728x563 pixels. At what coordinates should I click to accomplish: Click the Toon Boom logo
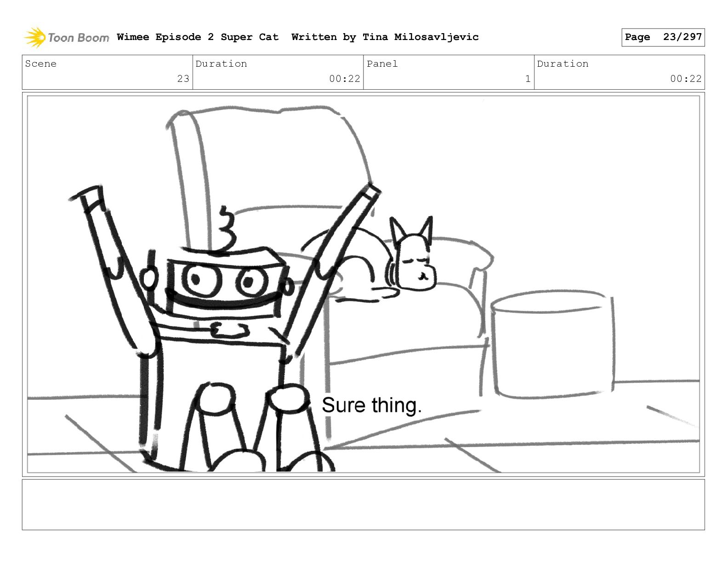[67, 37]
